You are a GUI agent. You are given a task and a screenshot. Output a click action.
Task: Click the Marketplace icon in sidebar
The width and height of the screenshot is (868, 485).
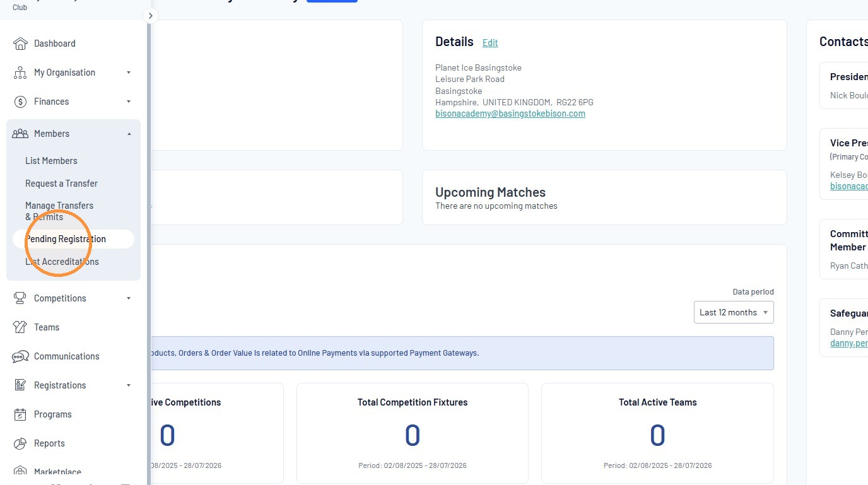pyautogui.click(x=20, y=472)
